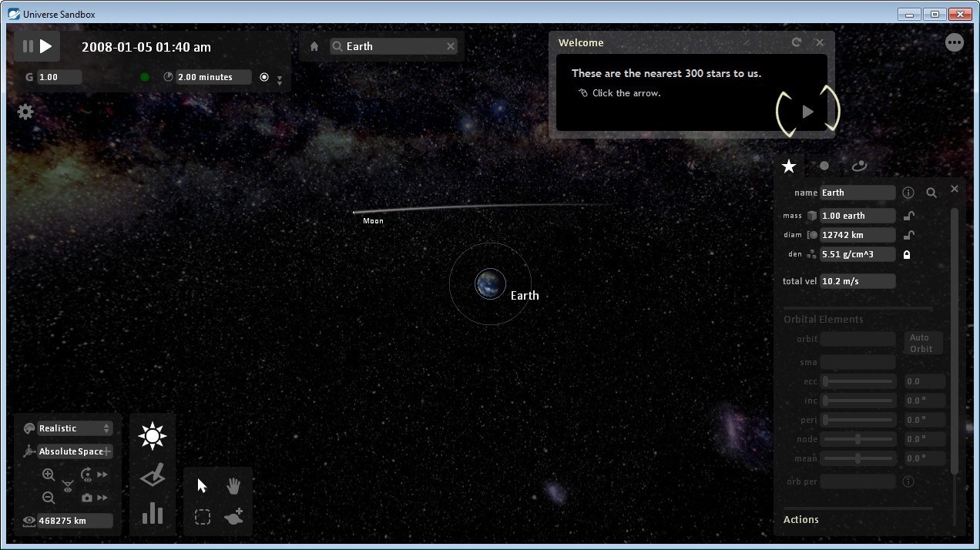Select the star properties tab

click(x=789, y=166)
